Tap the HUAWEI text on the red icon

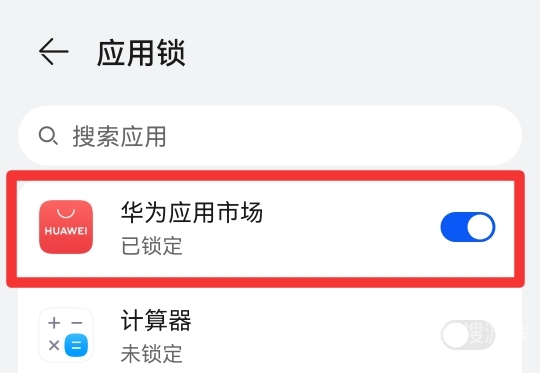[x=66, y=231]
